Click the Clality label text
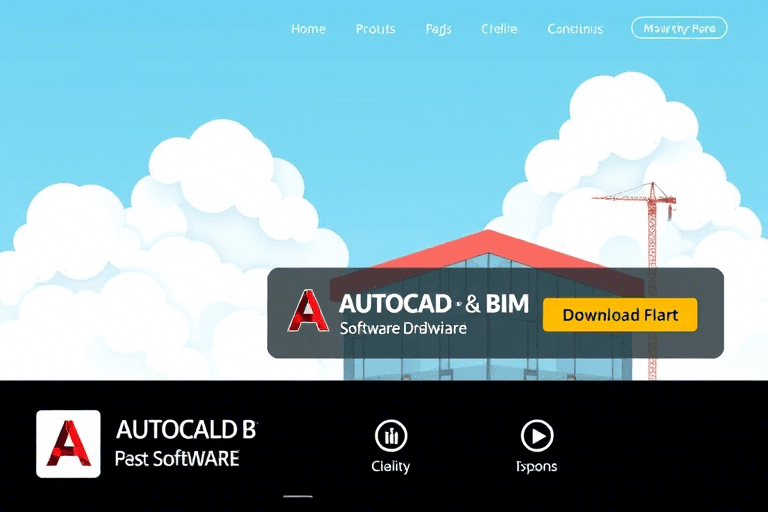 [390, 466]
